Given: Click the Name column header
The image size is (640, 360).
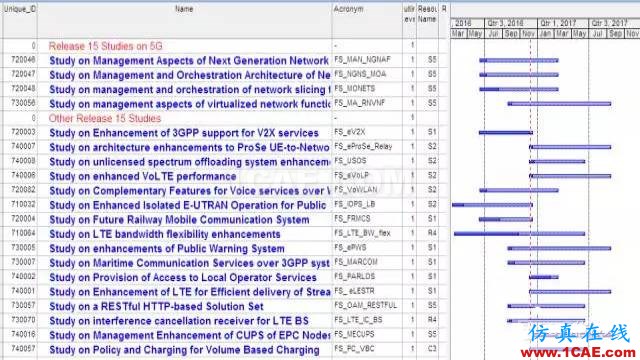Looking at the screenshot, I should point(184,9).
